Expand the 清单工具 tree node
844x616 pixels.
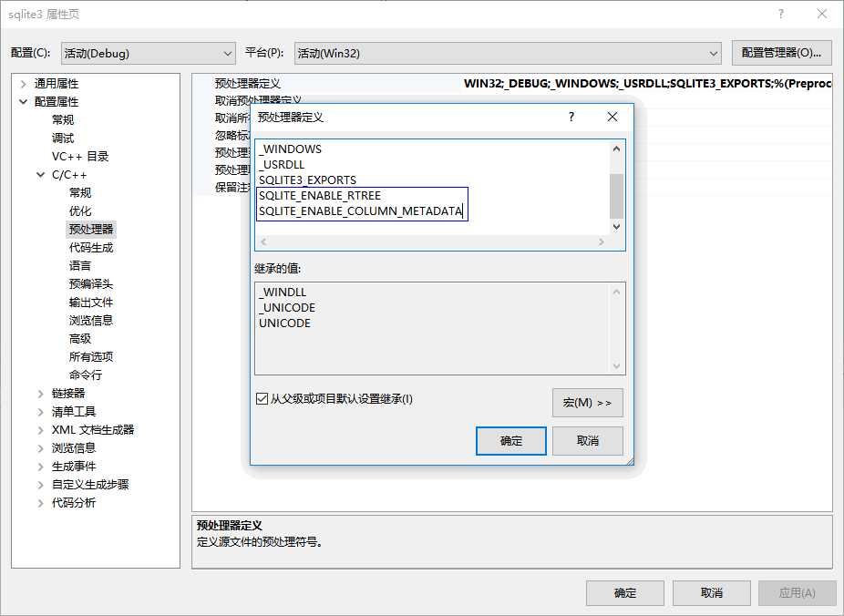(40, 412)
